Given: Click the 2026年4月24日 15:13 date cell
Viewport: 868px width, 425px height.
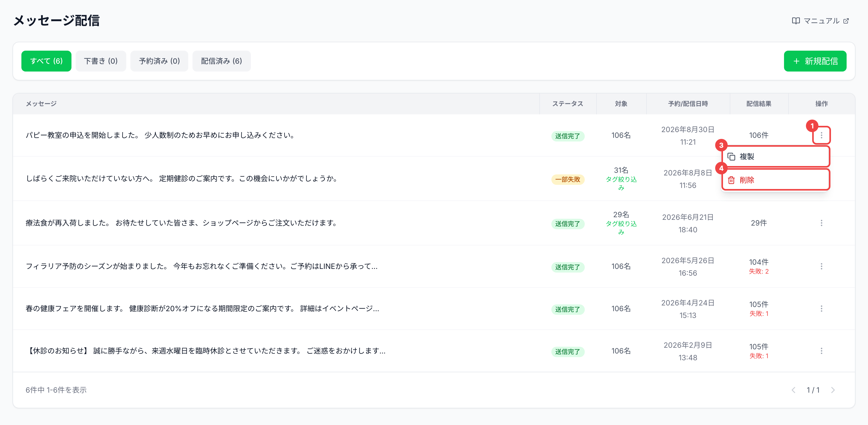Looking at the screenshot, I should tap(688, 309).
